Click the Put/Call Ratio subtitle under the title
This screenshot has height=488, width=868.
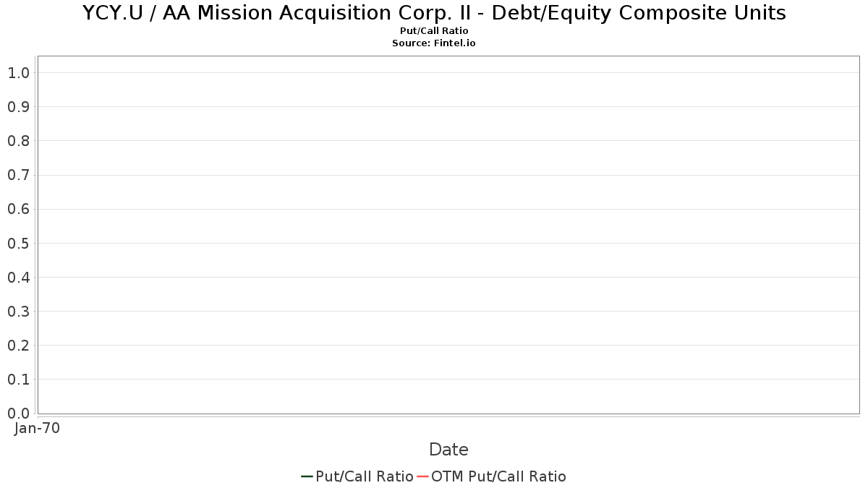pos(434,31)
